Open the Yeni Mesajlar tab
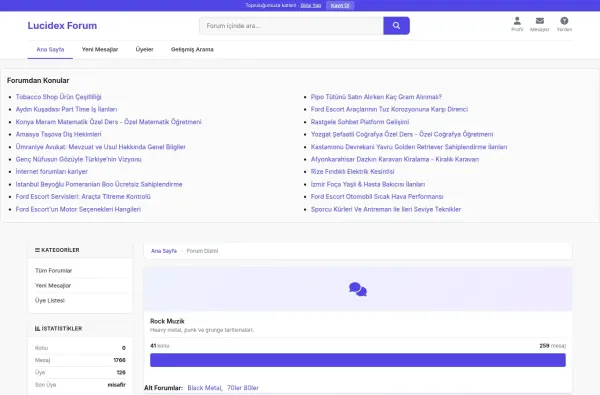The height and width of the screenshot is (395, 600). pos(100,49)
